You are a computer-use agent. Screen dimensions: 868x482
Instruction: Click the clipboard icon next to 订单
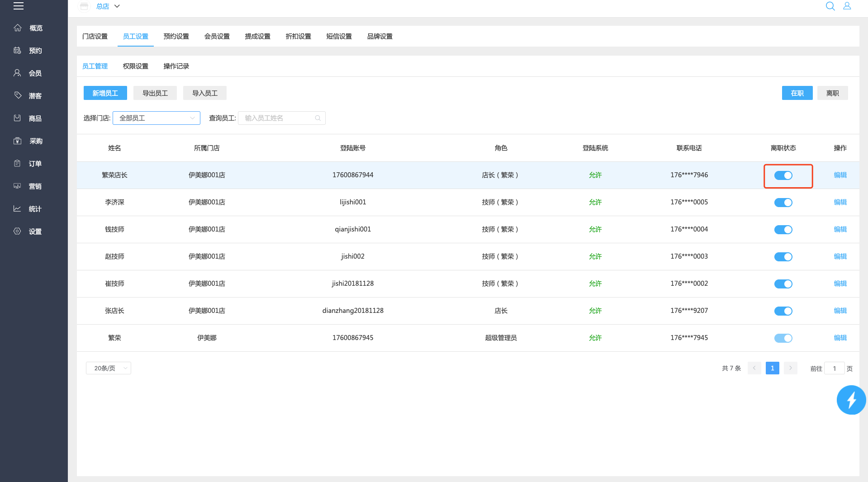tap(18, 163)
